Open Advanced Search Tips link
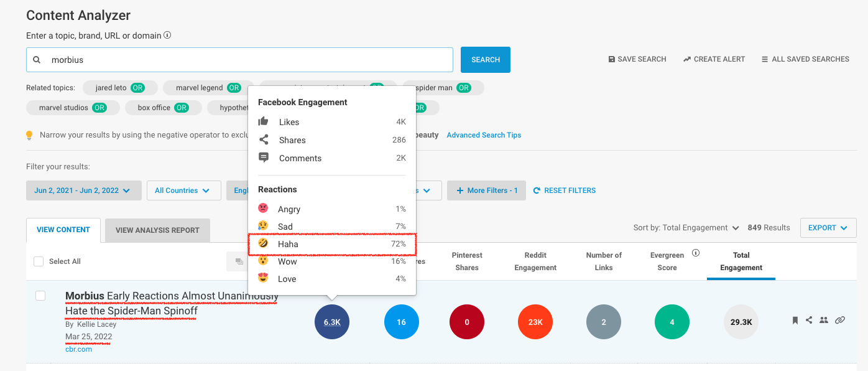This screenshot has height=371, width=868. (x=484, y=135)
